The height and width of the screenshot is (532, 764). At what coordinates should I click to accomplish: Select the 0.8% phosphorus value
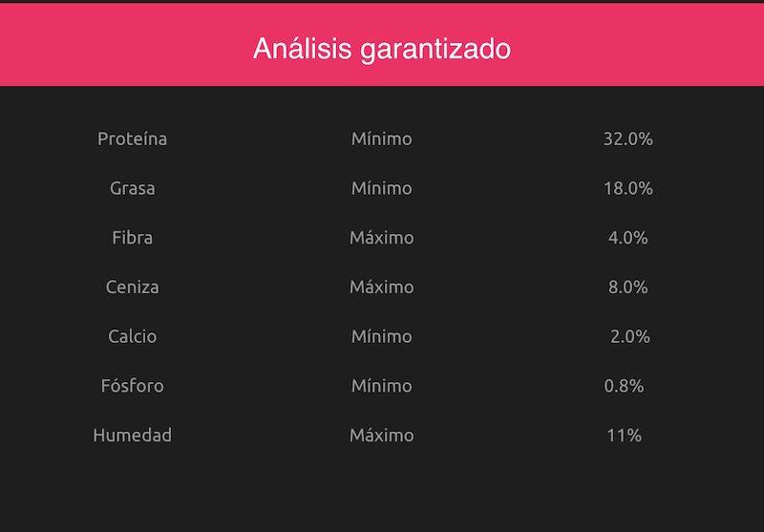(x=624, y=386)
